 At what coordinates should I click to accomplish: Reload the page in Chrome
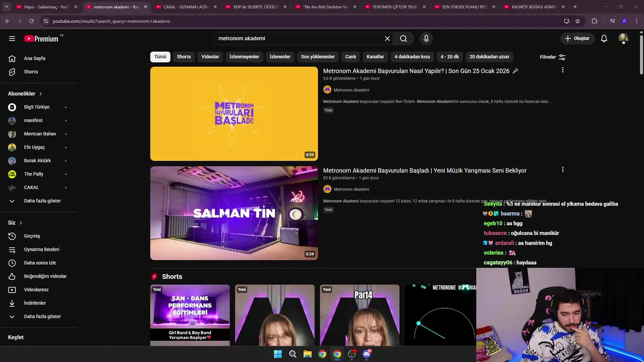coord(31,21)
